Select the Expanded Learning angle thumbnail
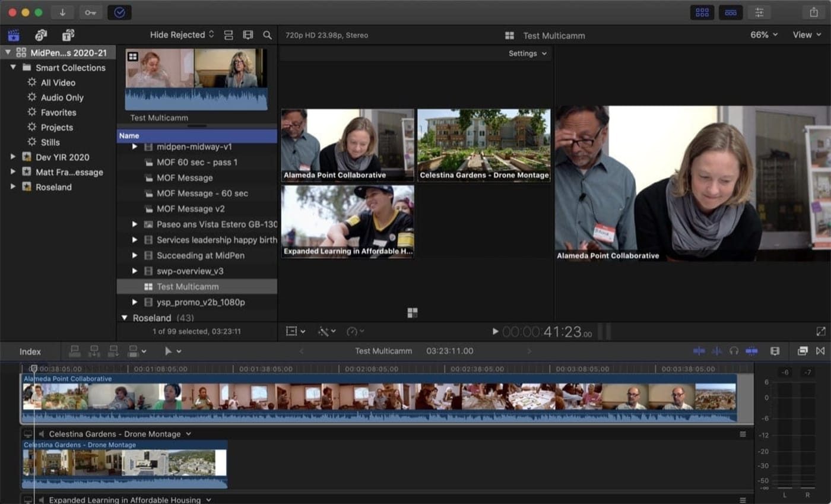Viewport: 831px width, 504px height. pyautogui.click(x=347, y=221)
